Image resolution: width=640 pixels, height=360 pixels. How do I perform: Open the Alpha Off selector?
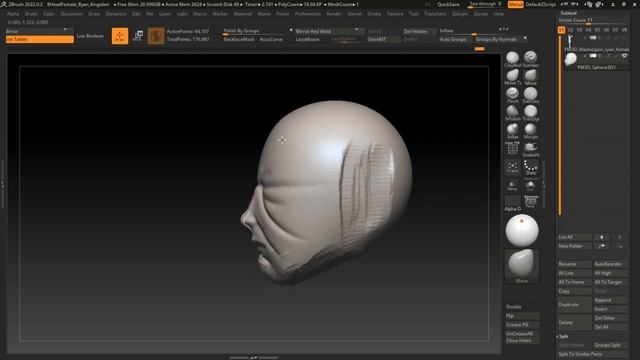pos(513,203)
